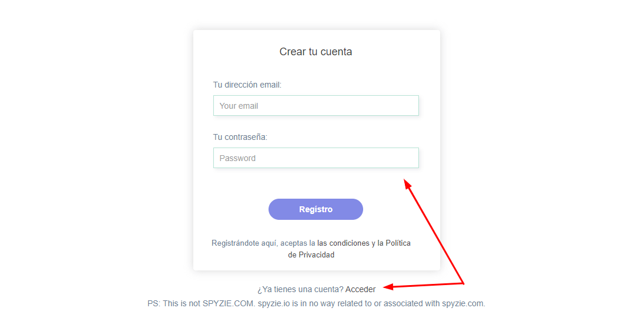Viewport: 644px width, 318px height.
Task: Click the 'Registrándote aquí, aceptas la' text
Action: 263,243
